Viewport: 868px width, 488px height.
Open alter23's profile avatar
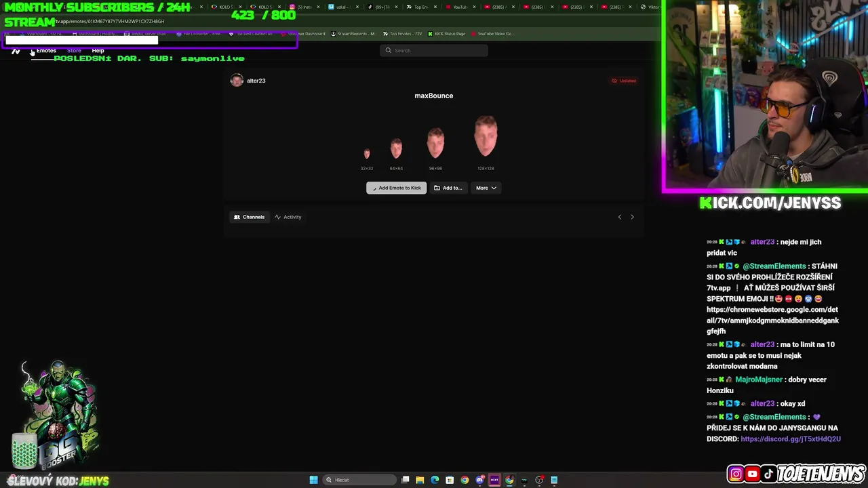[237, 81]
